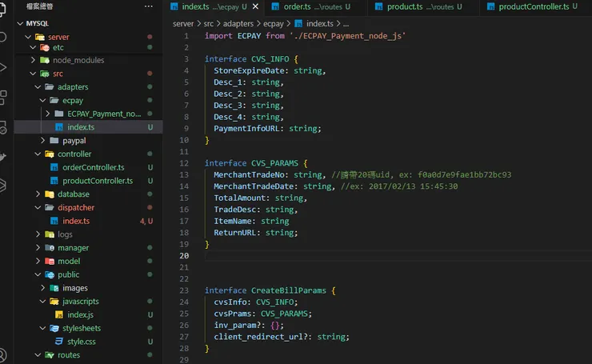Click TypeScript icon of orderController.ts file
The image size is (592, 364).
pos(54,167)
